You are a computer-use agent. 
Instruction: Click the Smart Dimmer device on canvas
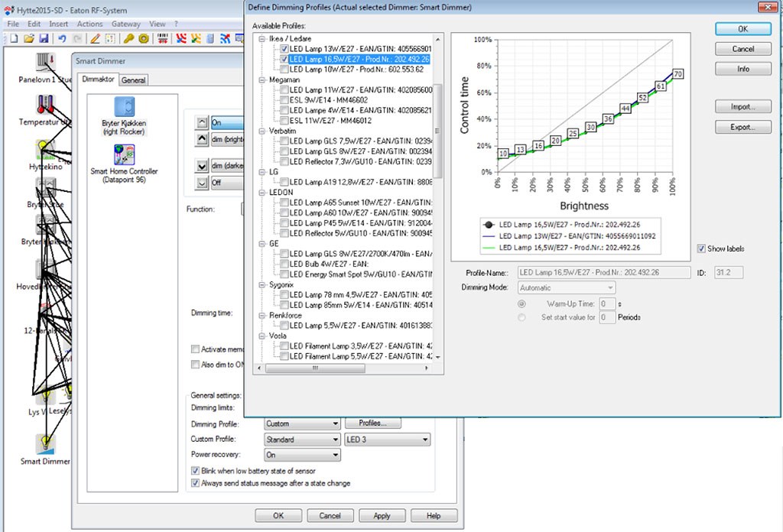click(45, 444)
